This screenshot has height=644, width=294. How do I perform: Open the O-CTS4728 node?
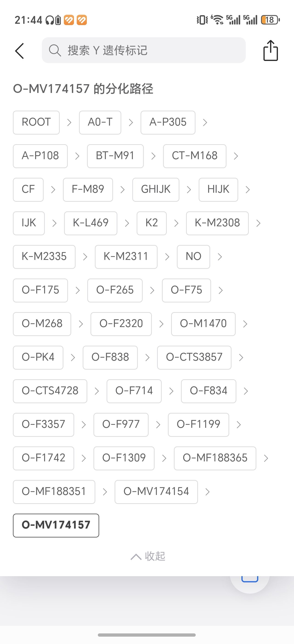point(50,391)
